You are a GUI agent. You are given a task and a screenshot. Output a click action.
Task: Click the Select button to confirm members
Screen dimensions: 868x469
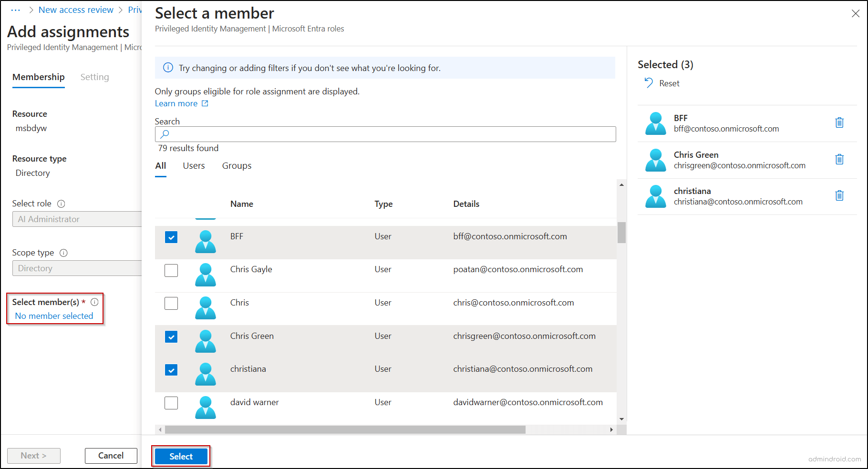181,456
